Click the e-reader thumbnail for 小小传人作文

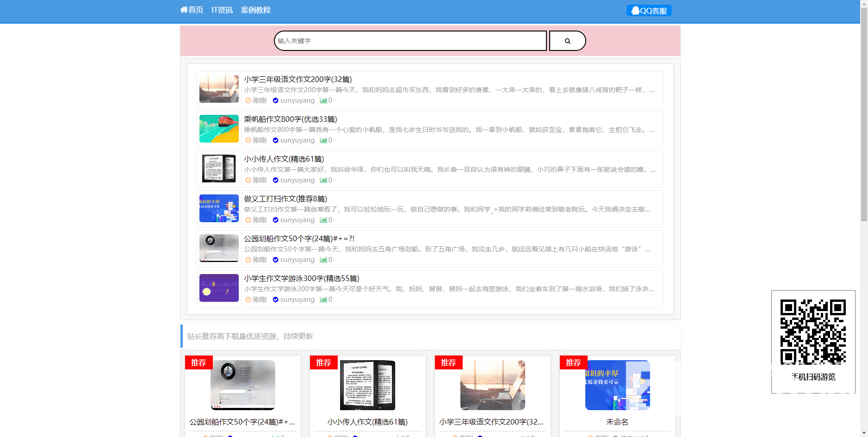pyautogui.click(x=219, y=169)
